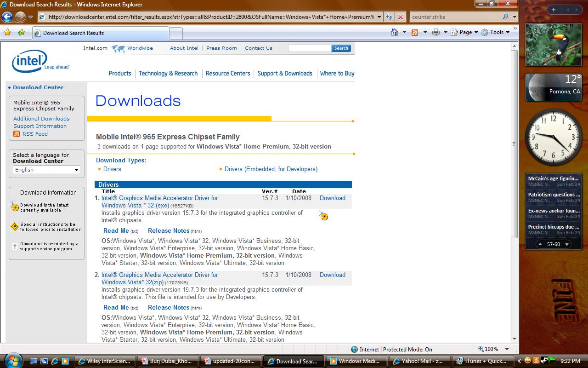Open Release Notes for the zip driver
The height and width of the screenshot is (368, 588).
169,307
